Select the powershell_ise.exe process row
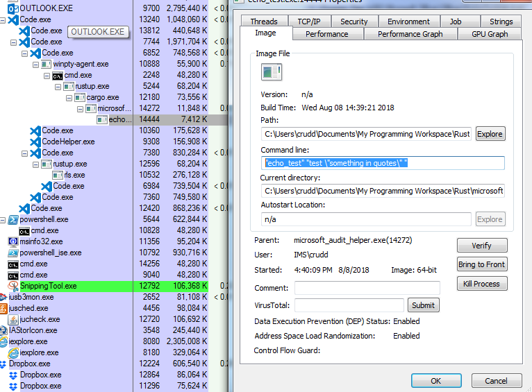This screenshot has height=392, width=532. pos(114,253)
